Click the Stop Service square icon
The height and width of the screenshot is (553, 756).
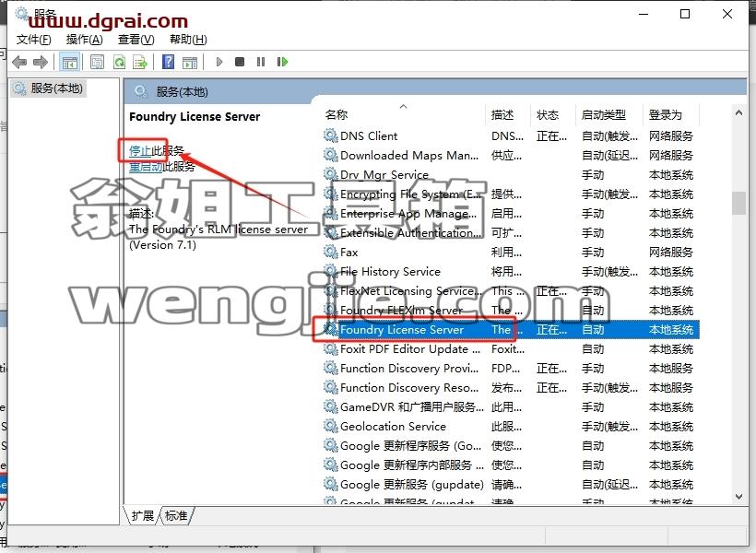[x=240, y=62]
